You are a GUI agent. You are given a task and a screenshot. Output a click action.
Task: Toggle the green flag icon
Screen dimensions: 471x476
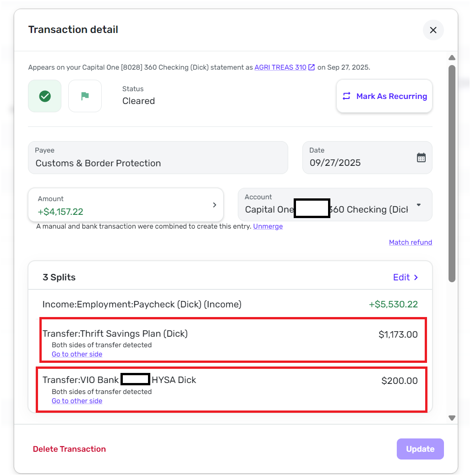85,96
